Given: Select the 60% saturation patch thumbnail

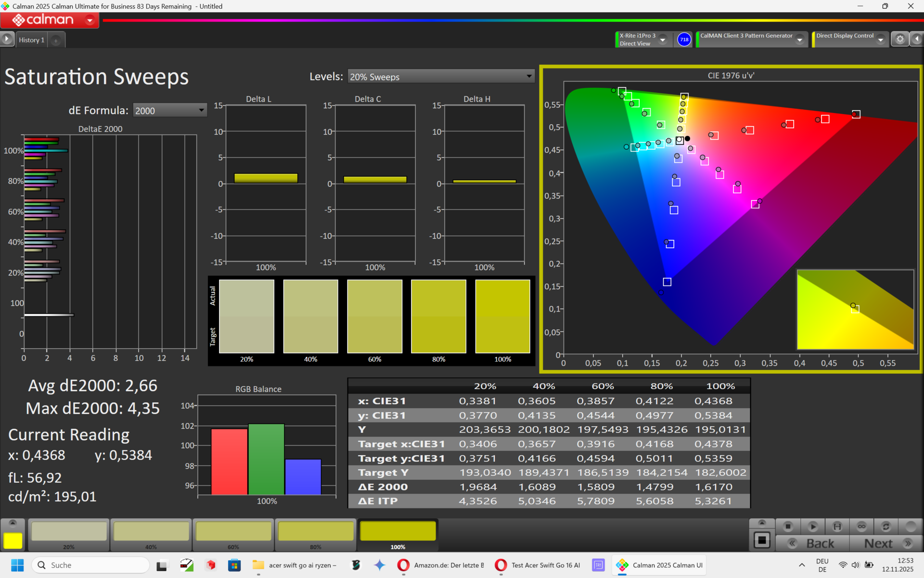Looking at the screenshot, I should click(x=233, y=534).
